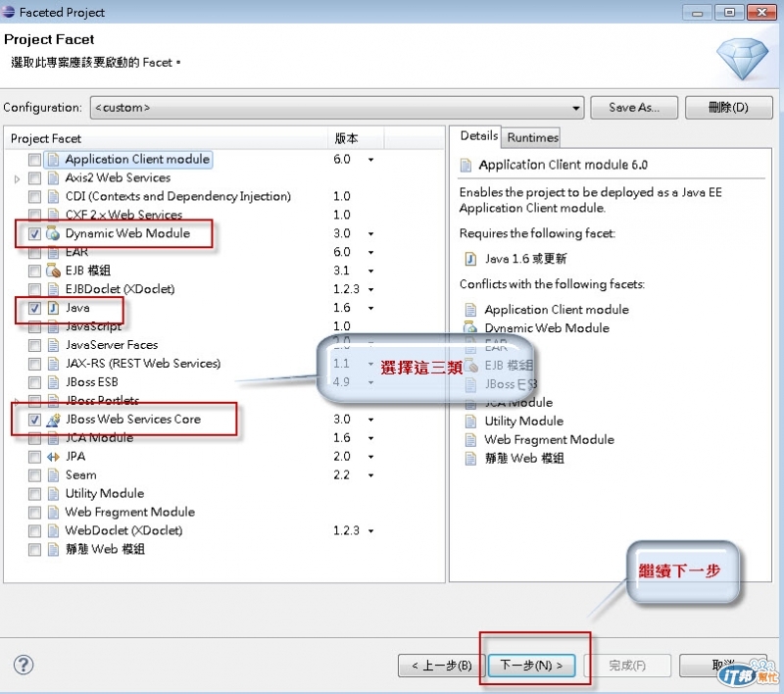Expand the Axis2 Web Services tree node
Screen dimensions: 784x694
click(17, 178)
